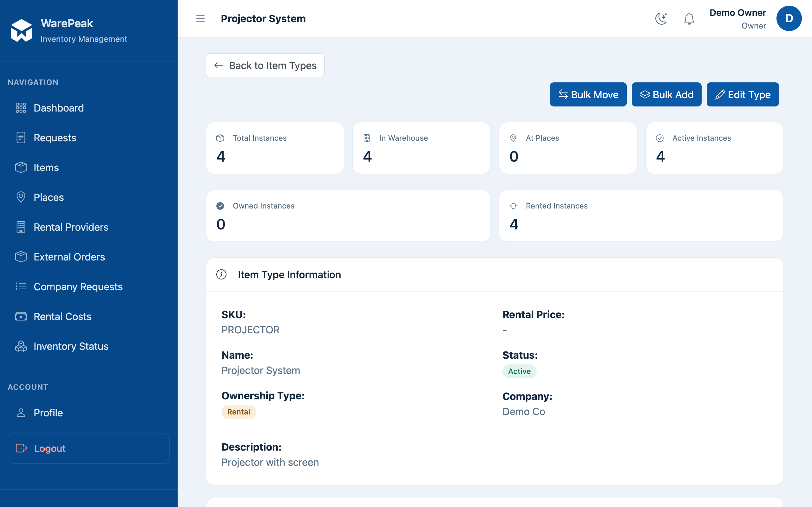Toggle dark mode moon icon
812x507 pixels.
[x=661, y=19]
